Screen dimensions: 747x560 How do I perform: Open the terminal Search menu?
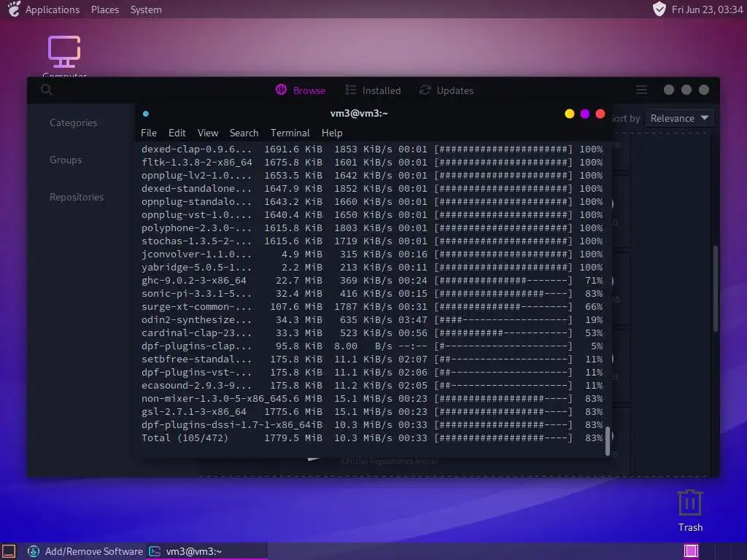pos(244,133)
